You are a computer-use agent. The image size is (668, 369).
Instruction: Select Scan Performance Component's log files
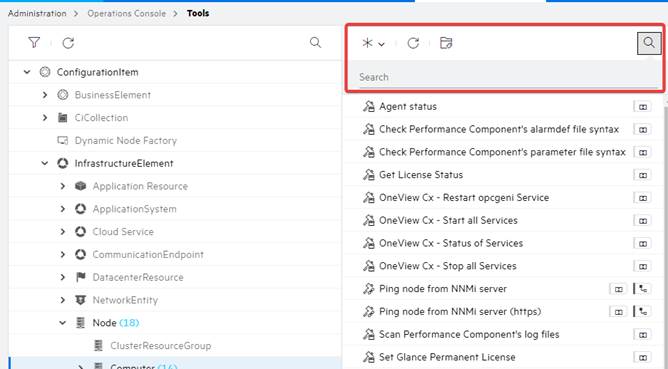[x=469, y=334]
